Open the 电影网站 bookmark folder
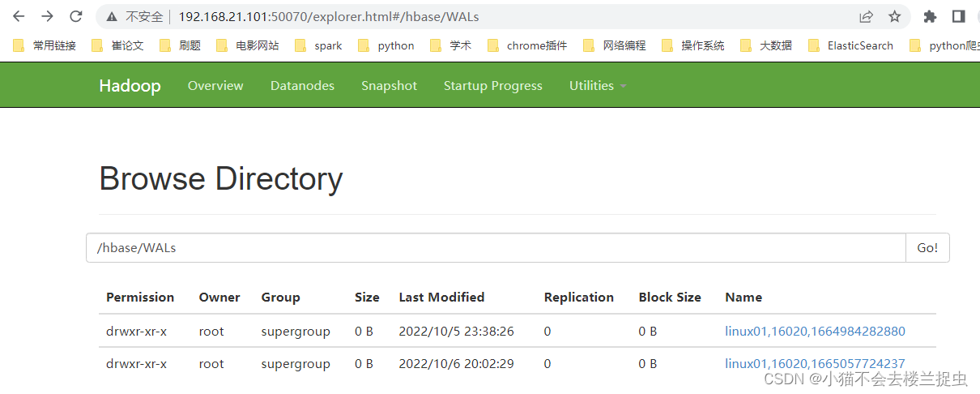This screenshot has height=394, width=980. tap(248, 45)
